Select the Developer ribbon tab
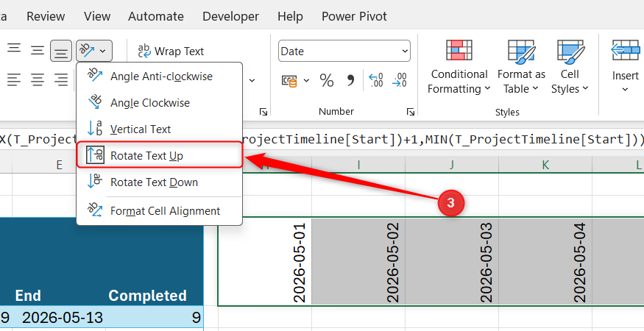This screenshot has width=644, height=331. pos(230,16)
